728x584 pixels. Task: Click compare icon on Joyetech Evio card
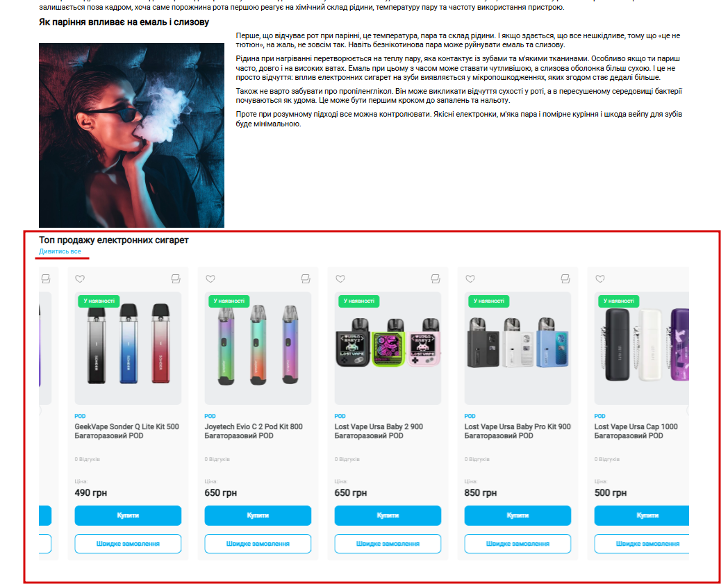click(306, 278)
